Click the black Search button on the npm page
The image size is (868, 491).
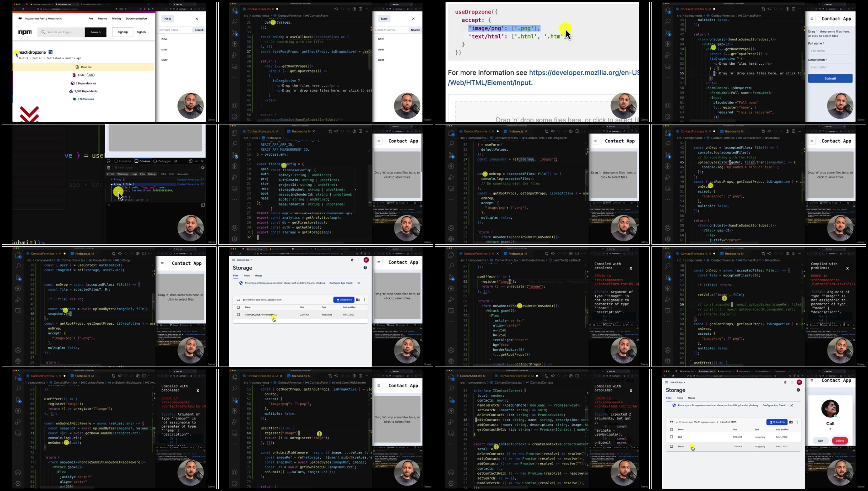96,32
